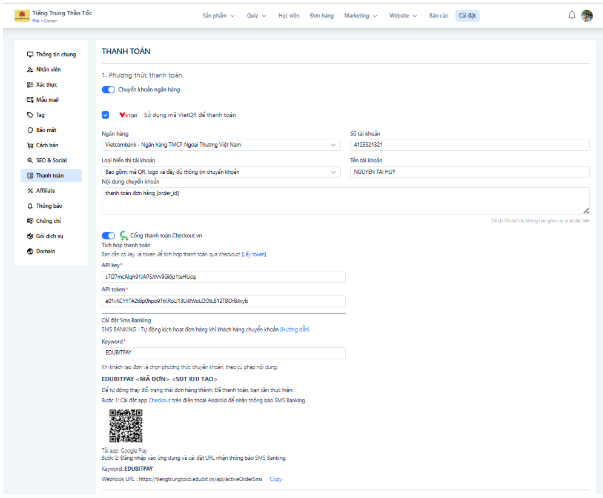Expand Loại hiển thị tài khoản dropdown

pos(220,171)
